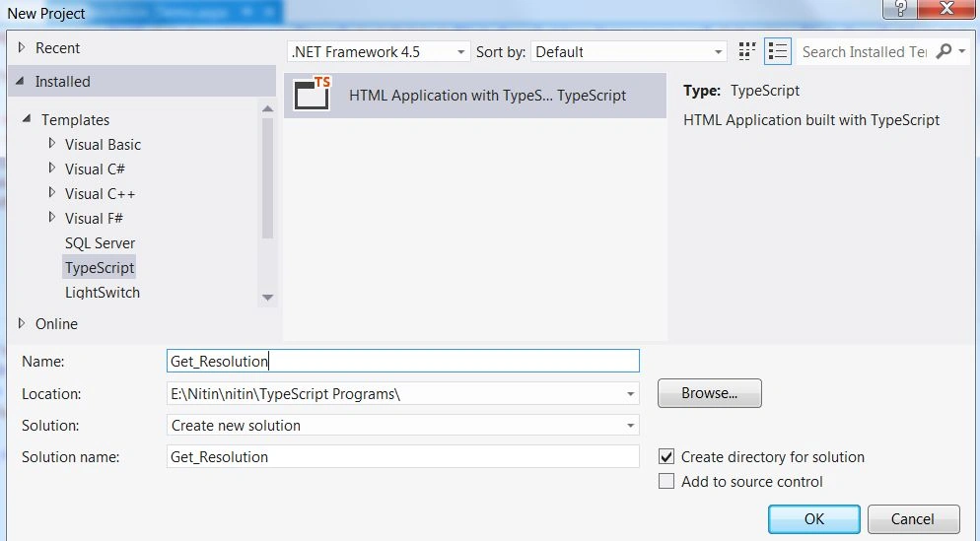Collapse the Installed section
This screenshot has width=980, height=541.
pyautogui.click(x=20, y=81)
